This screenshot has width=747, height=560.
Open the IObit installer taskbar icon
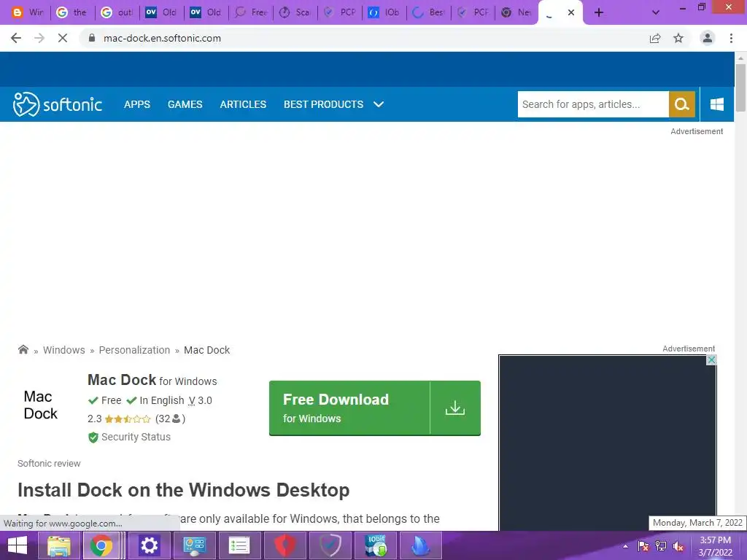(x=376, y=545)
